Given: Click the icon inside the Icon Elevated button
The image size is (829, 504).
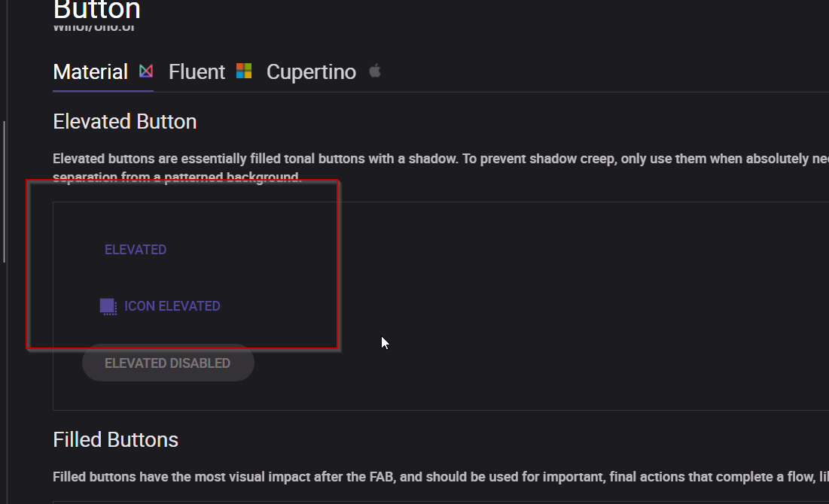Looking at the screenshot, I should pos(108,305).
